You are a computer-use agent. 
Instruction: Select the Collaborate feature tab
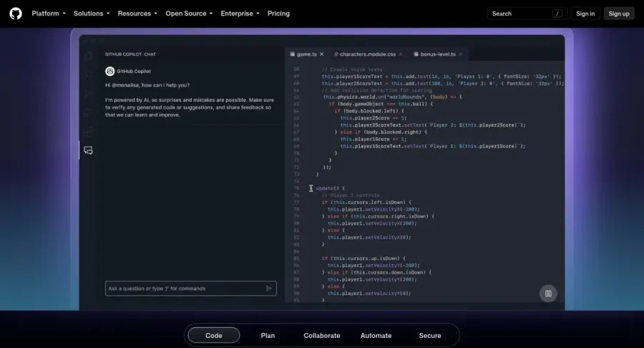321,335
